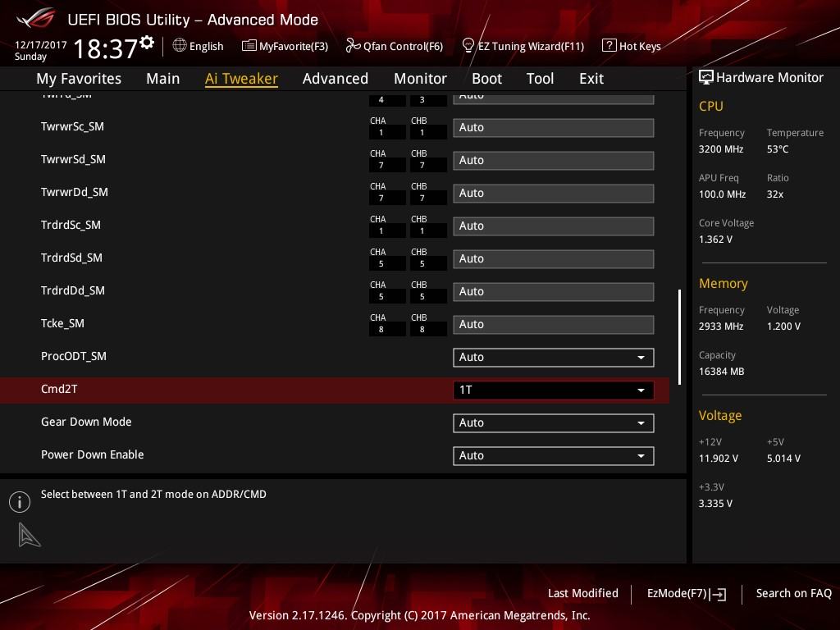Select the Tcke_SM label

[x=62, y=323]
